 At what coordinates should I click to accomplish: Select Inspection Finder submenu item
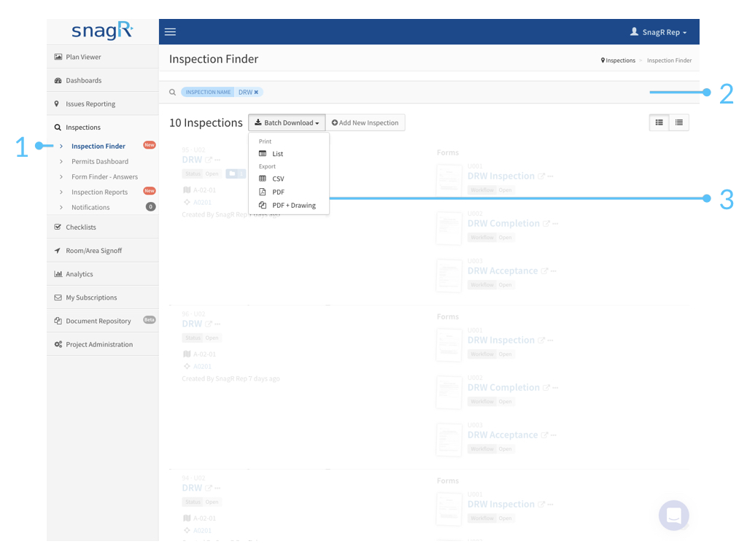[98, 146]
